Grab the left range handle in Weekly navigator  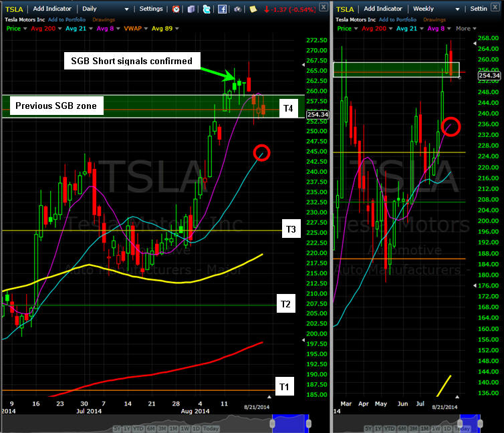pyautogui.click(x=460, y=424)
